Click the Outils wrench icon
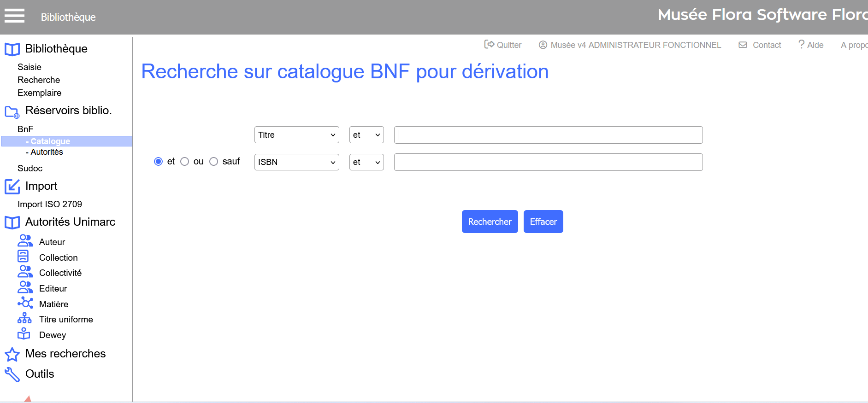 pyautogui.click(x=12, y=375)
